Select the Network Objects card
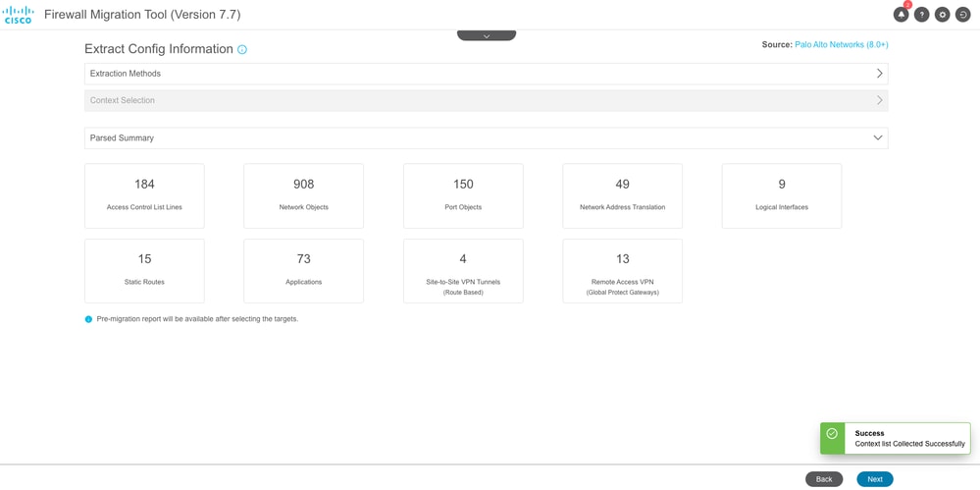 tap(304, 195)
